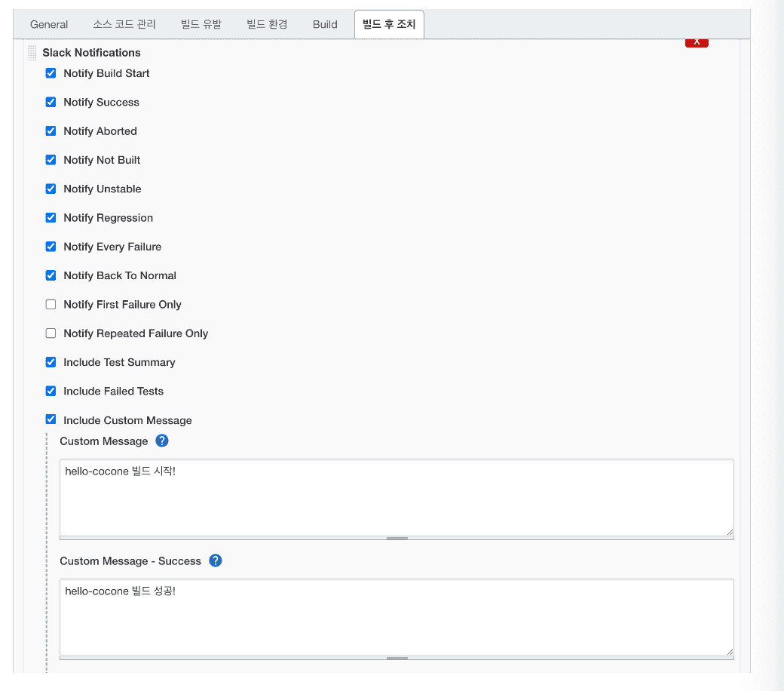Viewport: 784px width, 691px height.
Task: Select the 빌드 유발 tab
Action: click(201, 24)
